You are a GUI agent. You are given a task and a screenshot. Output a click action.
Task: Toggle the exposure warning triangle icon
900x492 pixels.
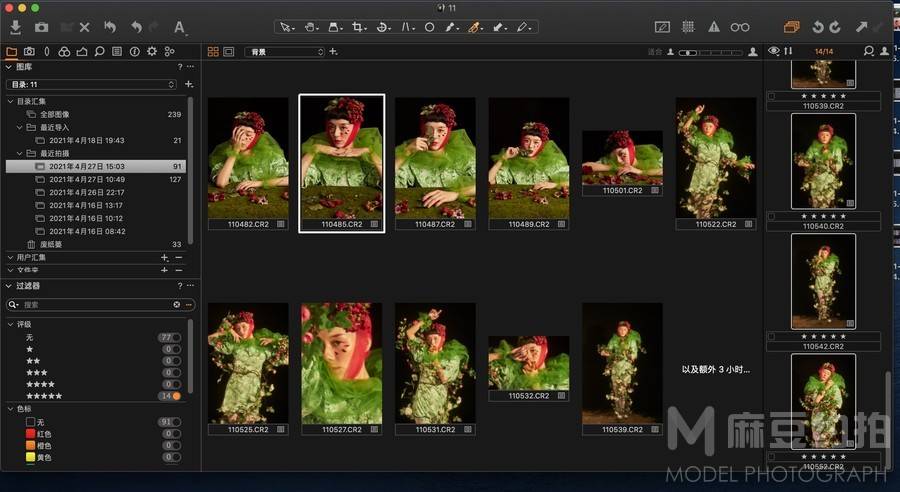click(713, 27)
